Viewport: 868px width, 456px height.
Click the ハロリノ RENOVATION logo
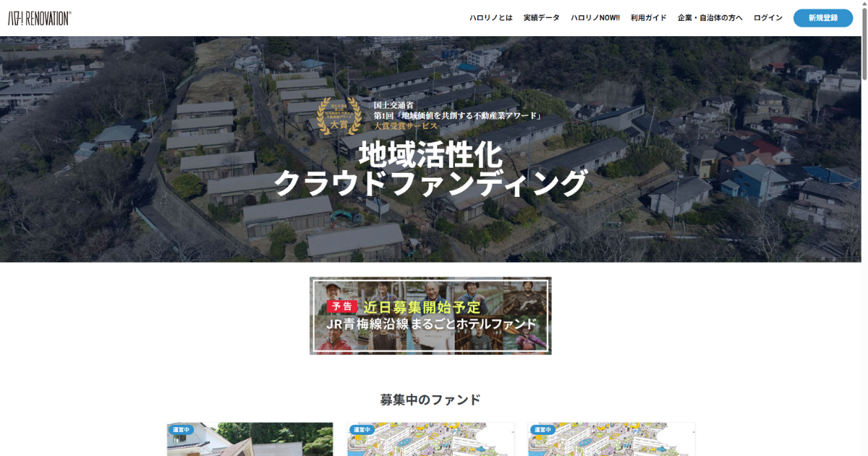tap(39, 16)
